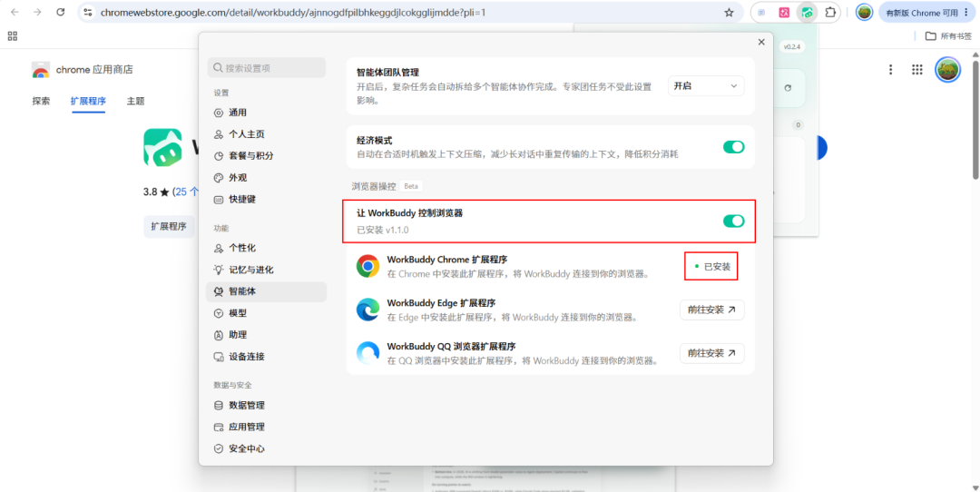Open 通用 settings
The height and width of the screenshot is (492, 980).
266,113
